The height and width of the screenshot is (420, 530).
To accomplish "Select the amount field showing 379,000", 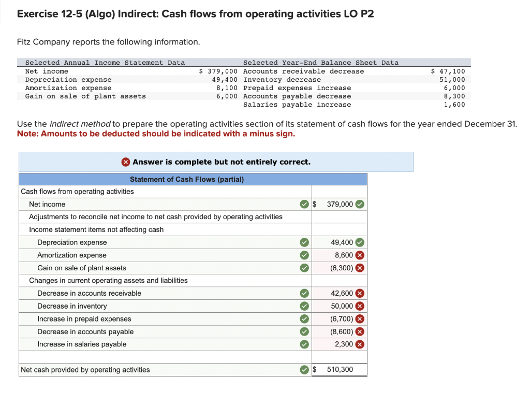I will [x=335, y=204].
